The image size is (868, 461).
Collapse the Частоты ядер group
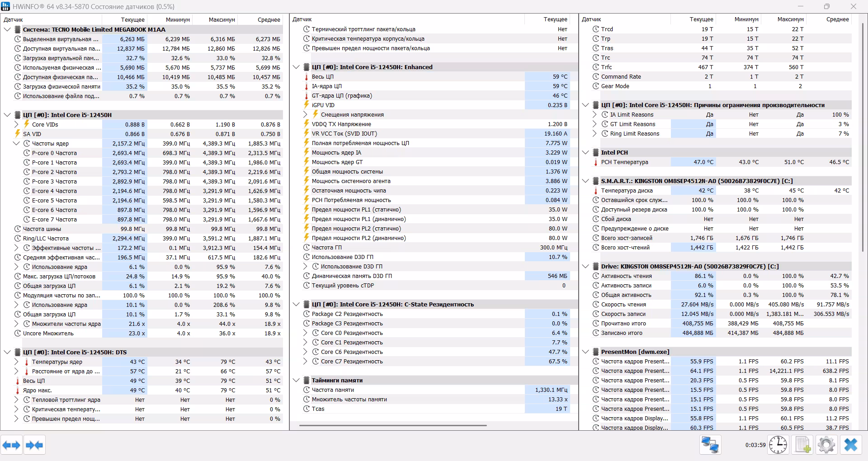[16, 143]
